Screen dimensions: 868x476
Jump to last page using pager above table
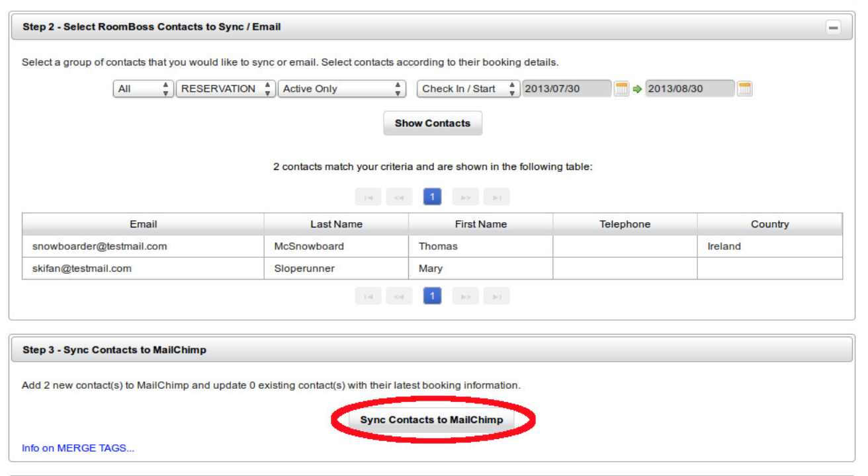(496, 197)
